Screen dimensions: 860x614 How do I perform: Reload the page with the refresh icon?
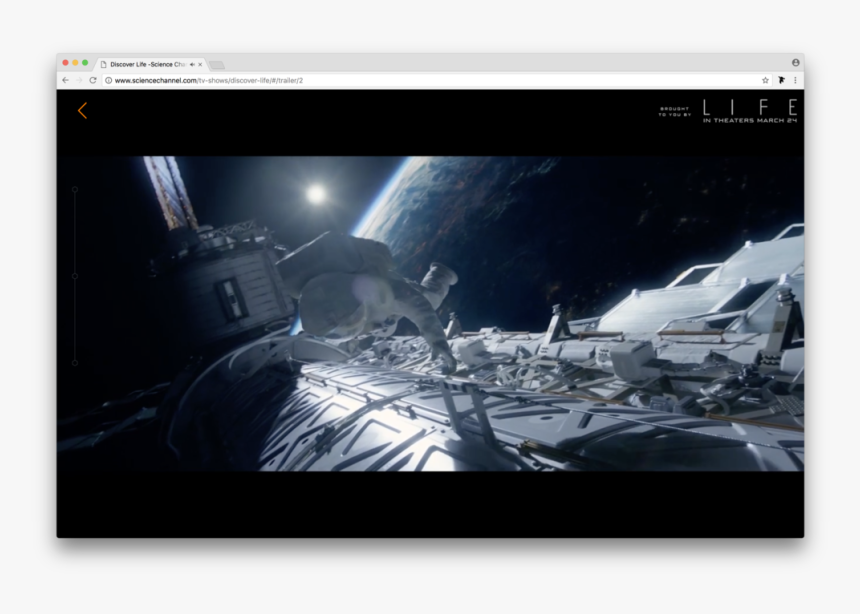[93, 80]
